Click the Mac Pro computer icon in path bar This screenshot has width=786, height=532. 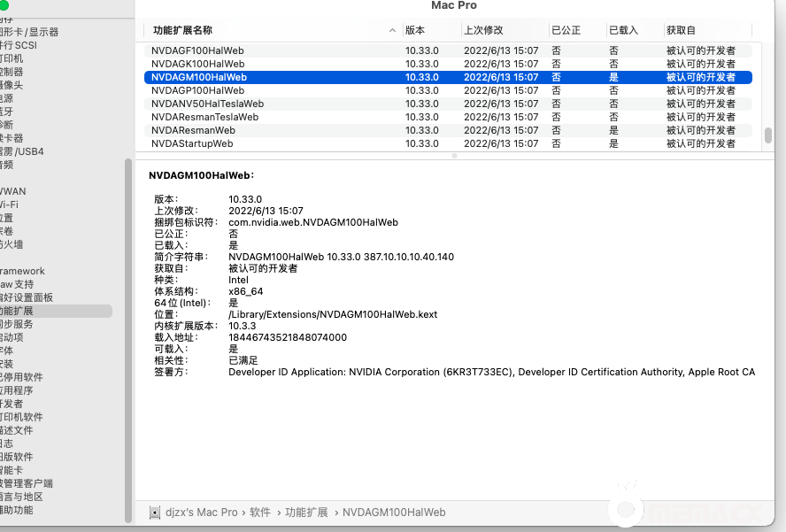click(x=155, y=513)
